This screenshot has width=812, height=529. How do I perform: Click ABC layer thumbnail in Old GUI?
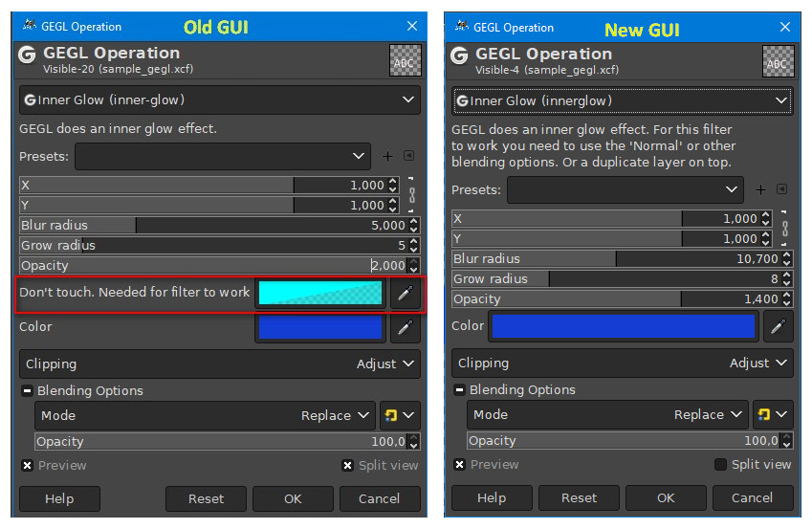tap(405, 60)
